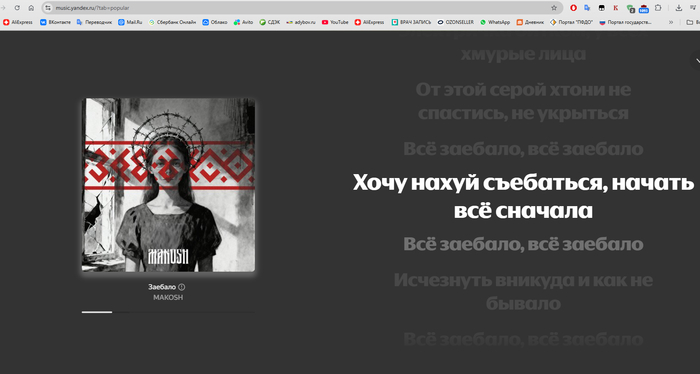Go forward in browser history
Screen dimensions: 700x374
3,8
